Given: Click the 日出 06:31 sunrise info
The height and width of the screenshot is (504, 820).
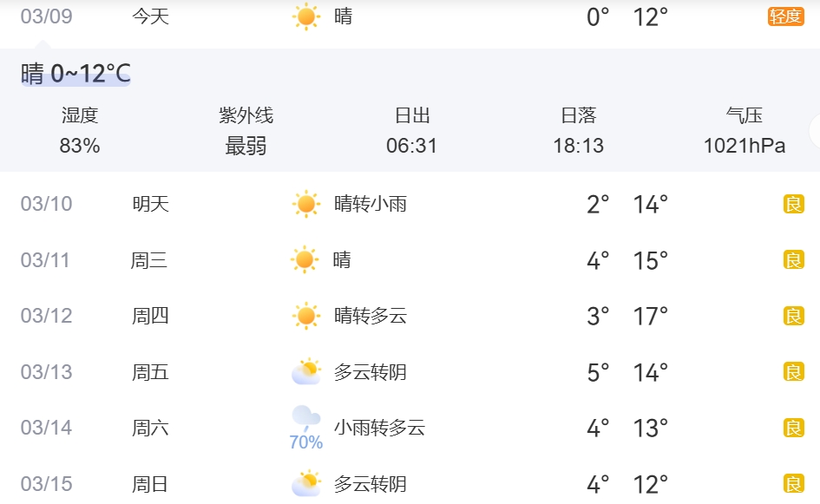Looking at the screenshot, I should (x=411, y=131).
